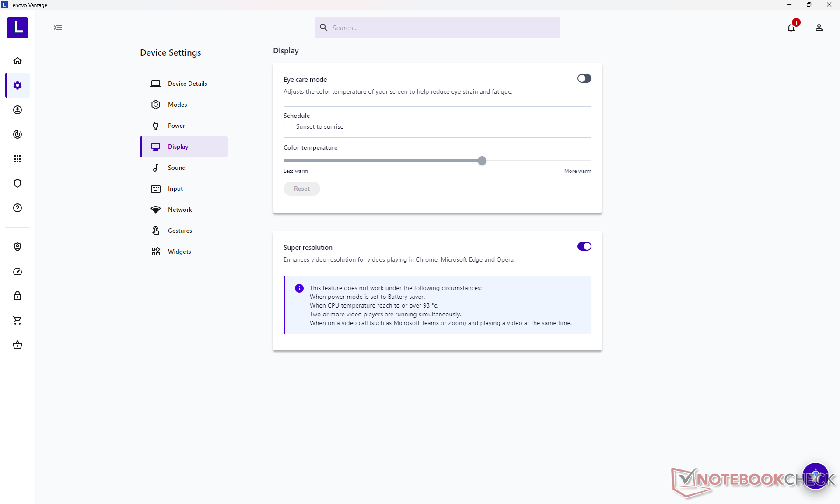Click the Search input field
This screenshot has width=840, height=504.
pos(437,28)
